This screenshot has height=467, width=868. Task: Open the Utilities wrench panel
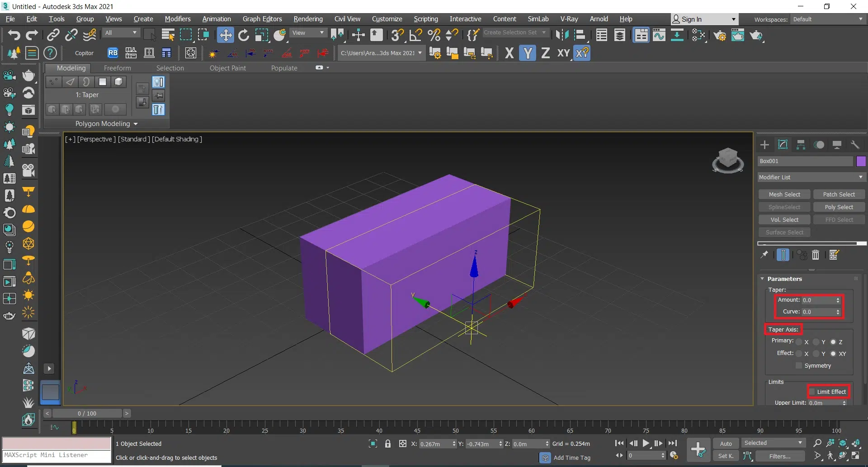tap(855, 145)
